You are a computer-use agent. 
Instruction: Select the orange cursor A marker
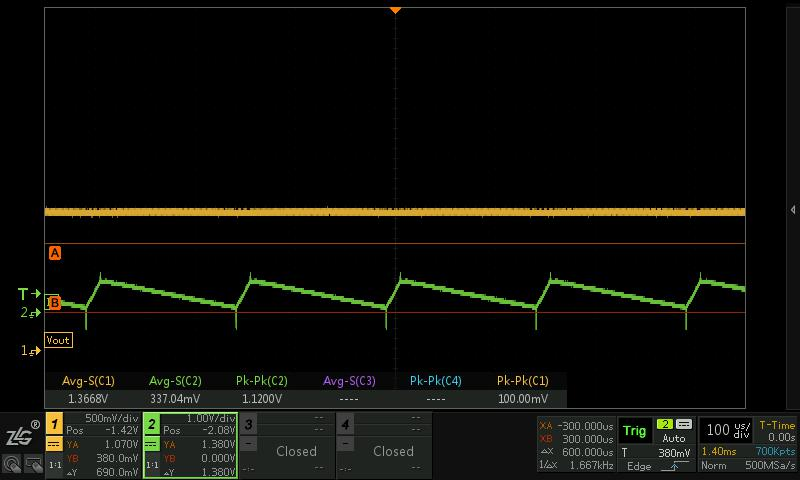point(55,253)
